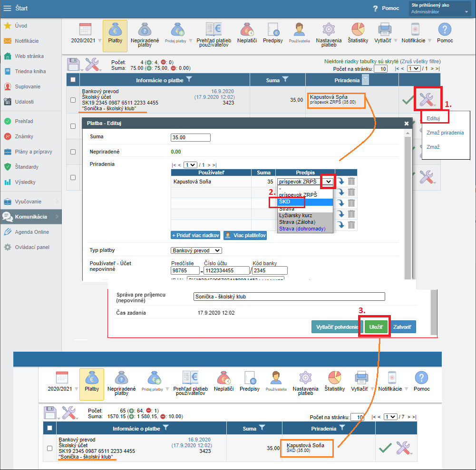Choose Edituj from the context menu
The image size is (476, 470).
433,118
